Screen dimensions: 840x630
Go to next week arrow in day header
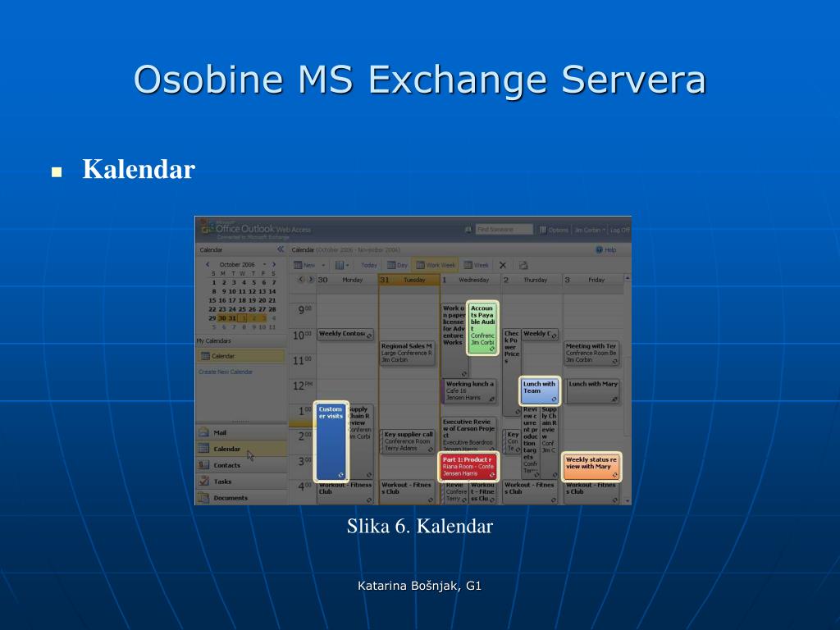310,280
